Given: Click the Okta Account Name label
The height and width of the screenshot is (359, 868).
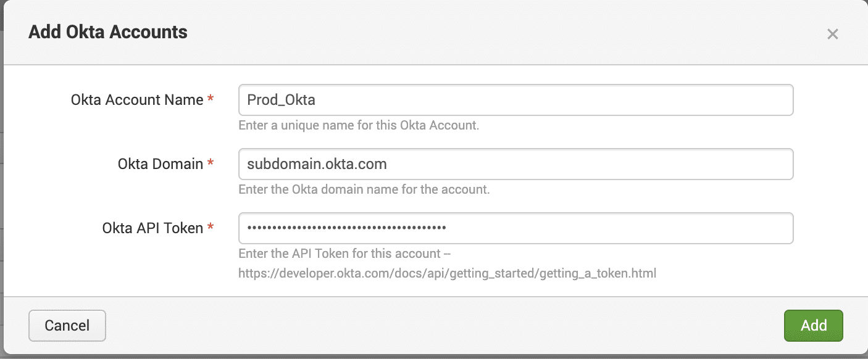Looking at the screenshot, I should pyautogui.click(x=136, y=99).
